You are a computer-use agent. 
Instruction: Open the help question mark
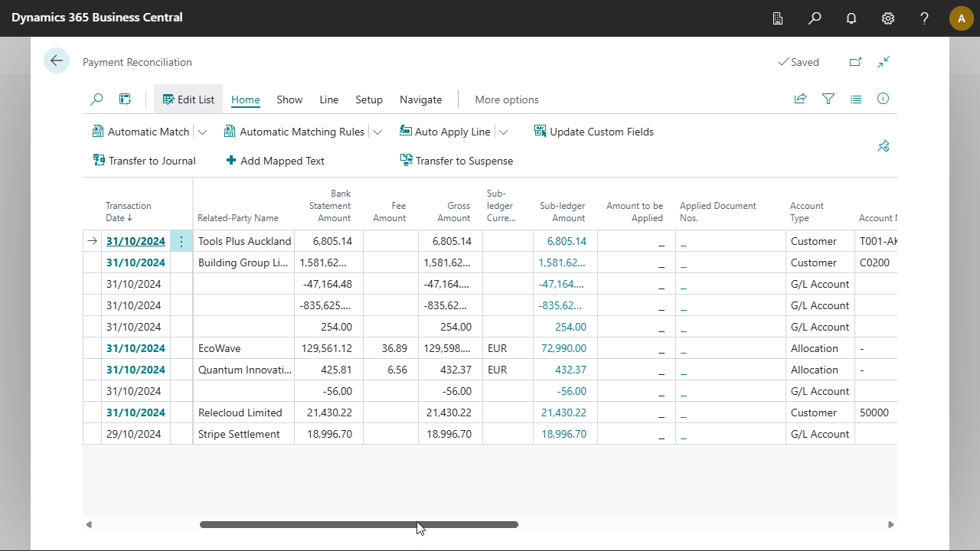(925, 18)
